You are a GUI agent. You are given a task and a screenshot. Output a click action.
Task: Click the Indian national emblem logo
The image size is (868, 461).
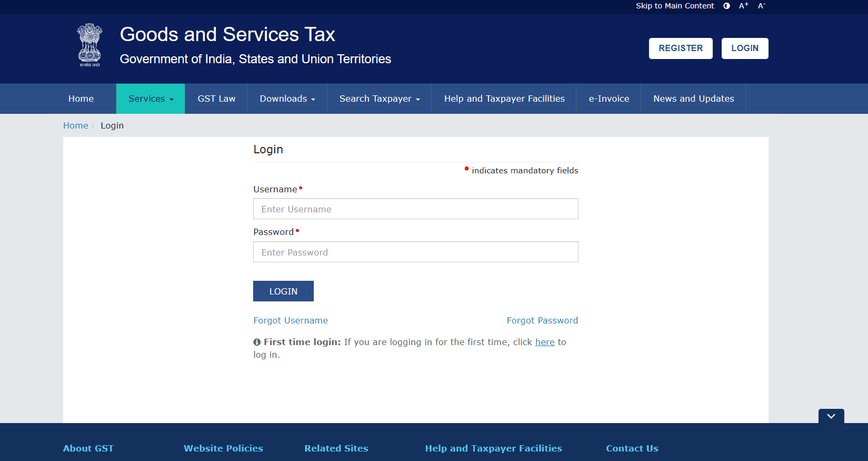[x=89, y=45]
